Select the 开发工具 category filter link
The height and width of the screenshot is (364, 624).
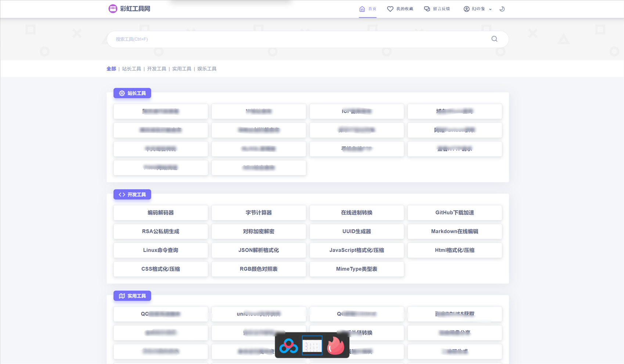click(156, 69)
